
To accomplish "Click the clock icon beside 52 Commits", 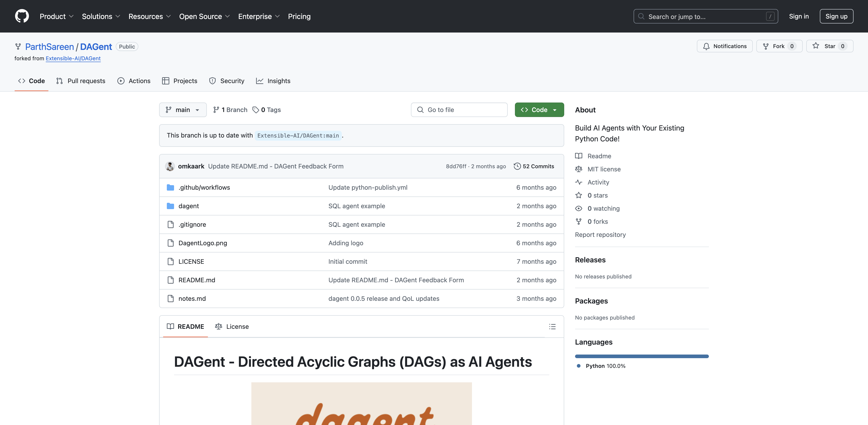I will click(x=517, y=166).
